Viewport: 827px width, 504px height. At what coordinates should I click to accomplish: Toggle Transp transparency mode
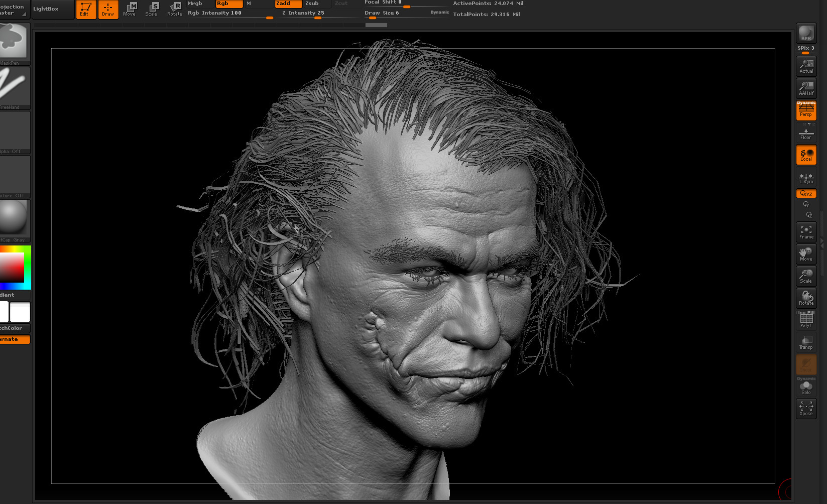[806, 342]
